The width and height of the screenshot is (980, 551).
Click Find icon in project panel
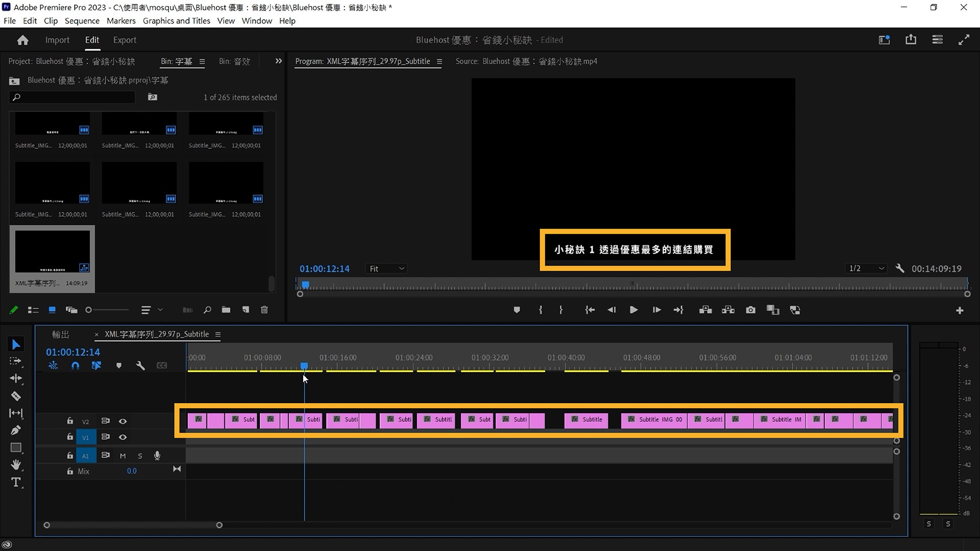207,310
